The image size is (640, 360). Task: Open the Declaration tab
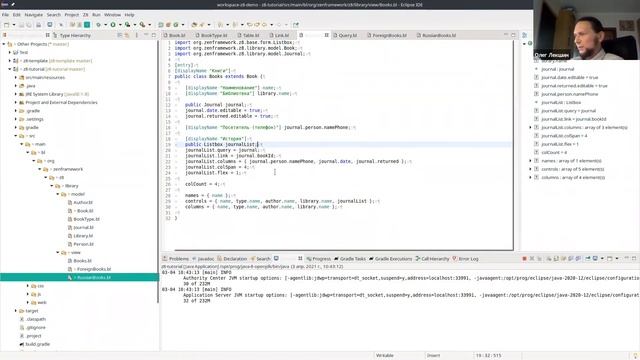[232, 259]
